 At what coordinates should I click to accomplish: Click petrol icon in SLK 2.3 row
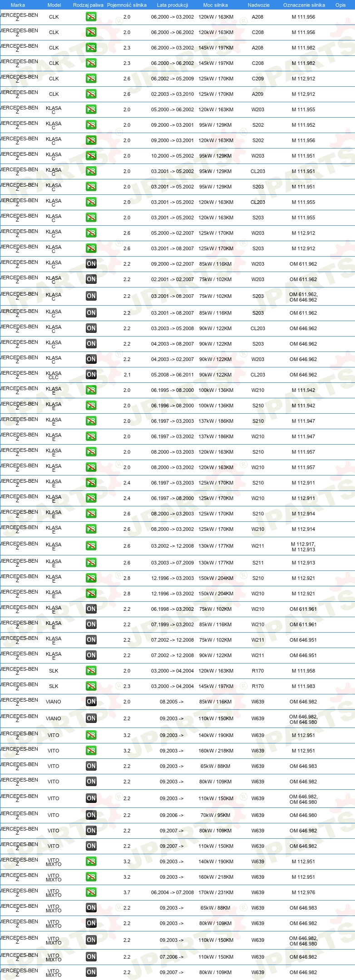coord(91,686)
